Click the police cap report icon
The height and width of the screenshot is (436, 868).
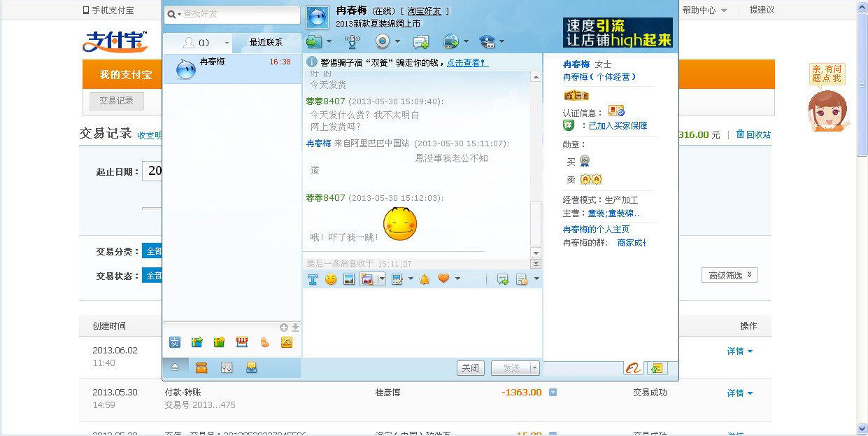488,41
